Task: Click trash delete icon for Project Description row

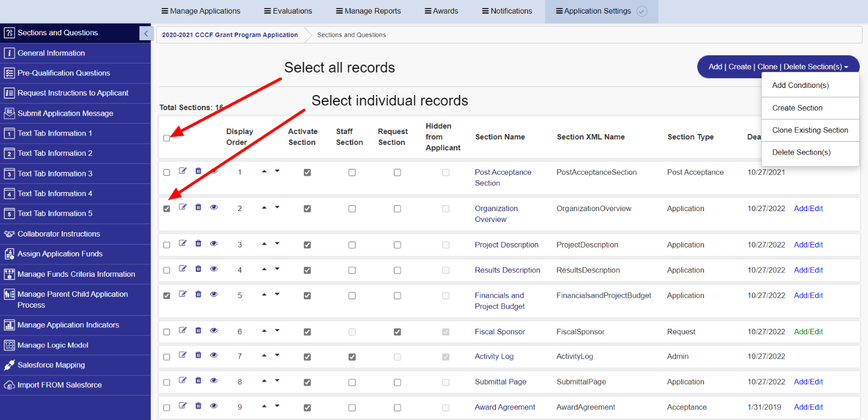Action: [199, 244]
